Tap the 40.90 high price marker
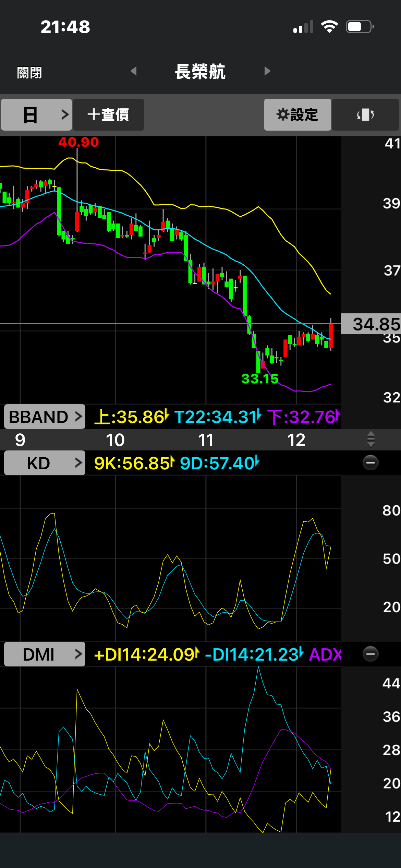Screen dimensions: 401x868 pos(78,142)
